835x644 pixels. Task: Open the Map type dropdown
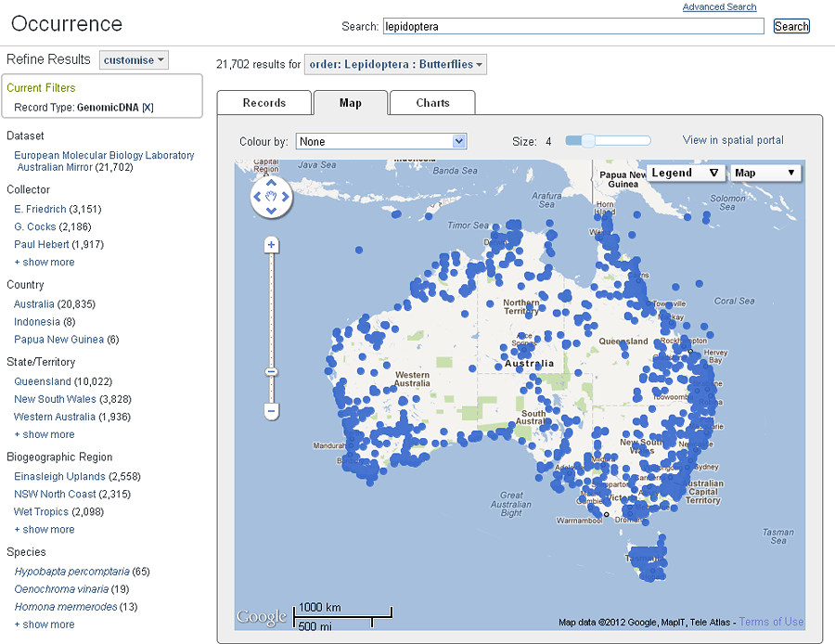pos(764,173)
